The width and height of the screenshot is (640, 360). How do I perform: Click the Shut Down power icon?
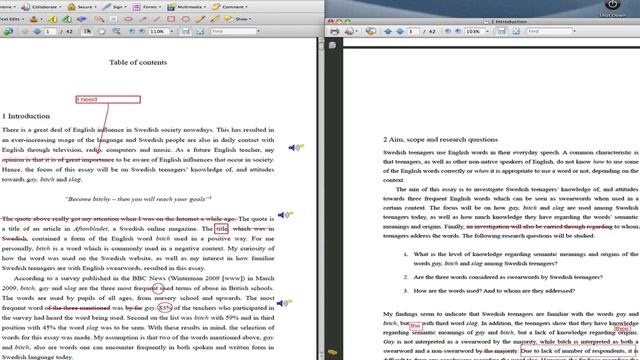click(612, 5)
